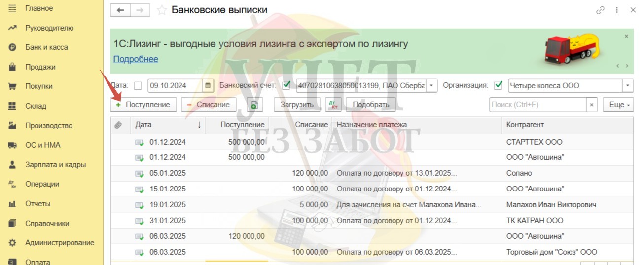Close the 1С:Лизинг banner
644x265 pixels.
(626, 36)
